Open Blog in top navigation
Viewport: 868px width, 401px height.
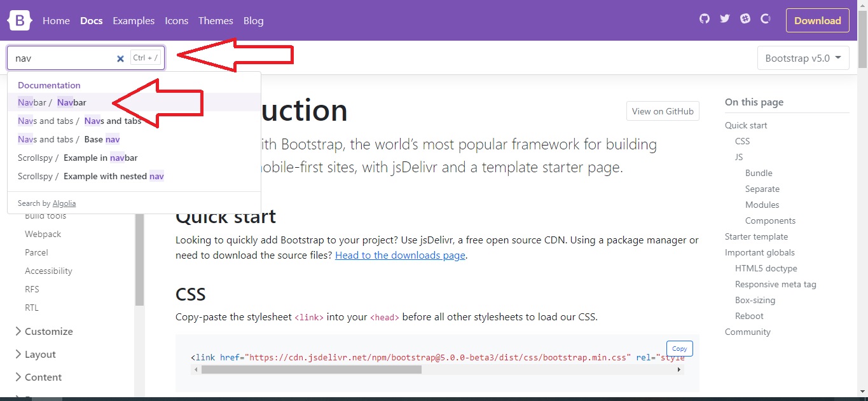253,20
